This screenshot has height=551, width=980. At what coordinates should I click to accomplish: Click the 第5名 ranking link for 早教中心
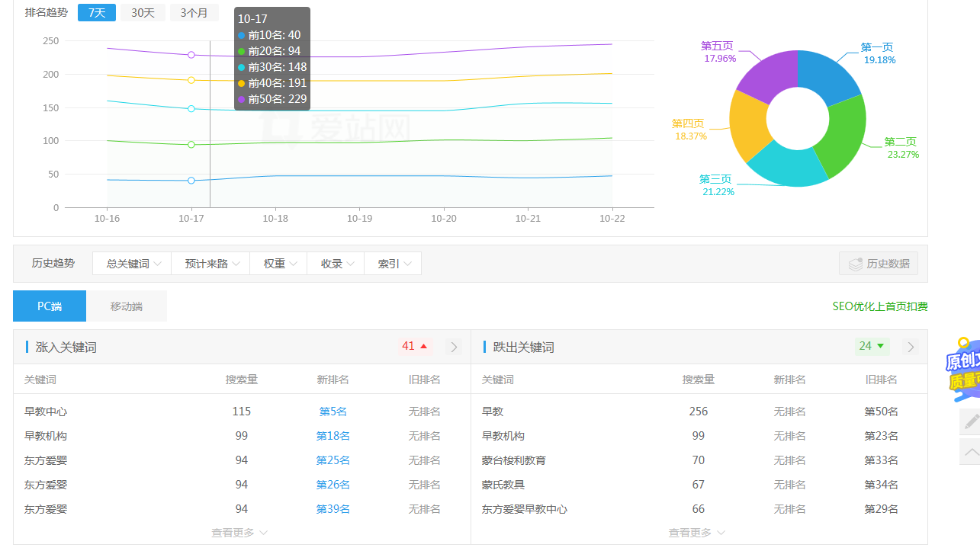333,411
